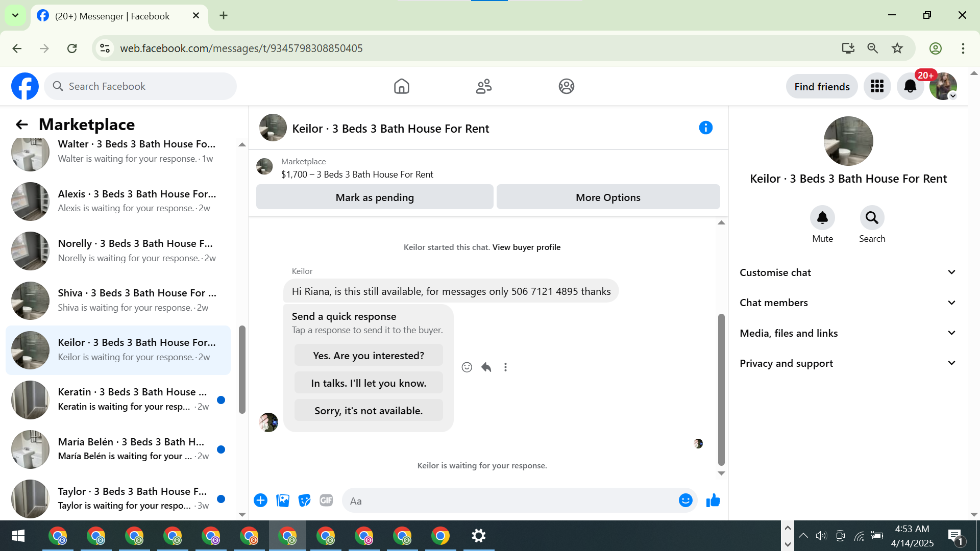
Task: Expand Privacy and support section
Action: (847, 363)
